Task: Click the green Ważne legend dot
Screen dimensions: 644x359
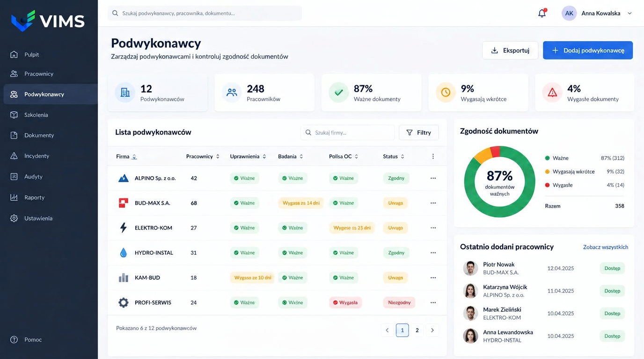Action: (x=547, y=158)
